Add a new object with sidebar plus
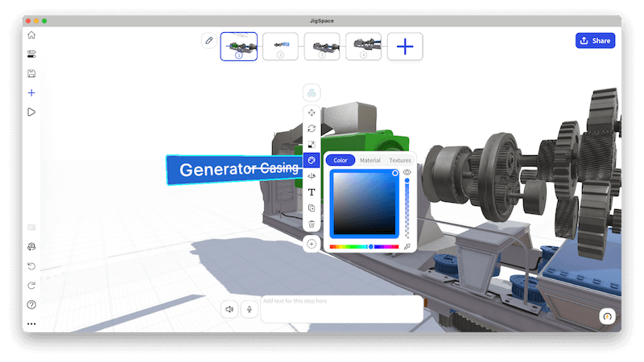644x362 pixels. point(31,93)
